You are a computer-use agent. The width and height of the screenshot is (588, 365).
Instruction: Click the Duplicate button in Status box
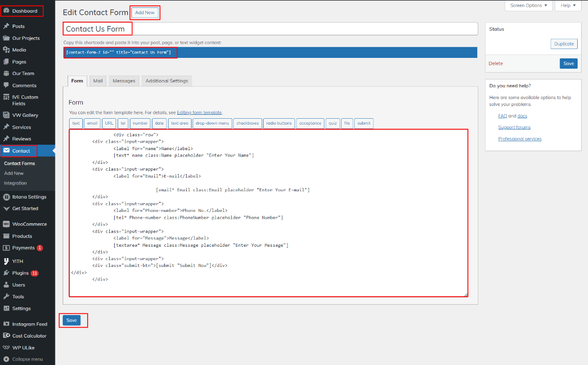point(564,44)
